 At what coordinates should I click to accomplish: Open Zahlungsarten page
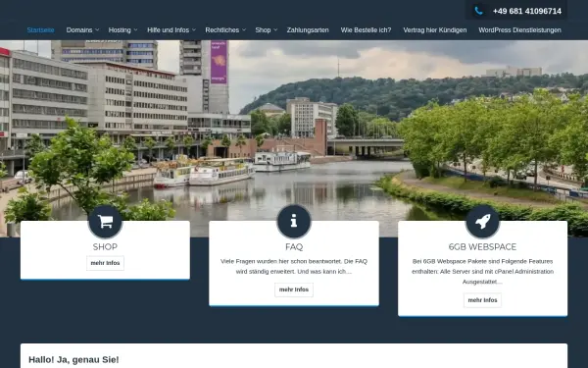point(308,30)
